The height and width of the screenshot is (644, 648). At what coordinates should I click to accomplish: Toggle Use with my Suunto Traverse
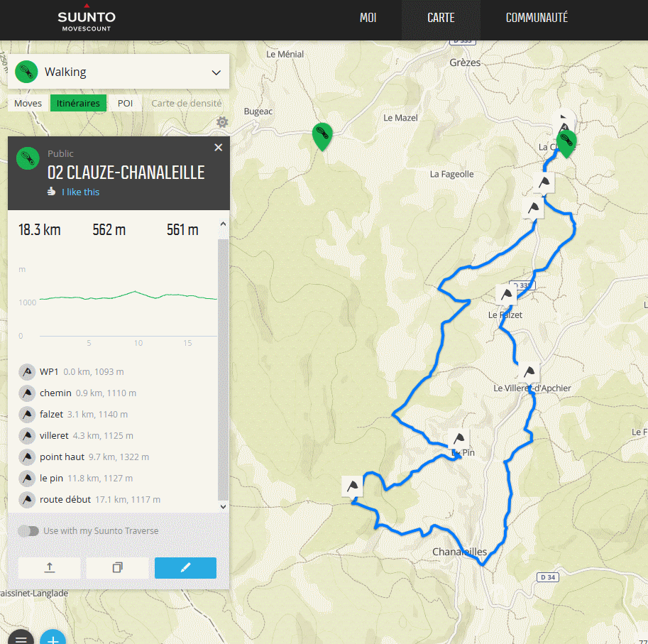[x=28, y=530]
